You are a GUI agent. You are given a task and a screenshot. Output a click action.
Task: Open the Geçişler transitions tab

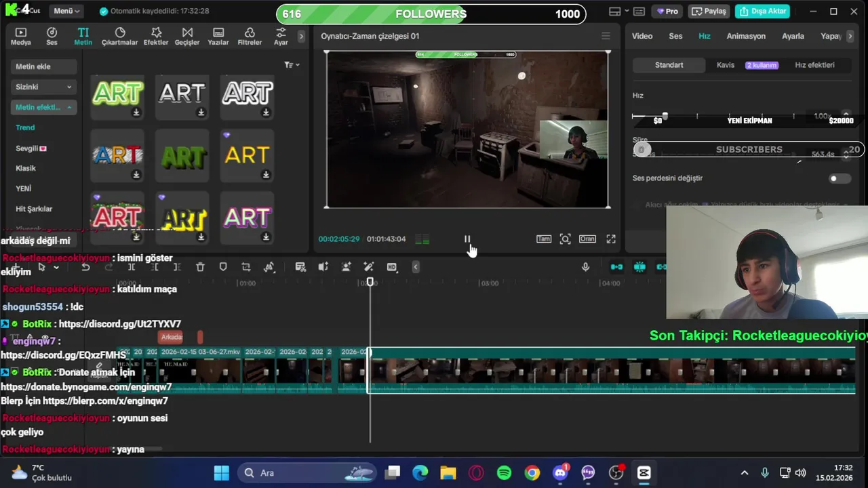tap(187, 37)
